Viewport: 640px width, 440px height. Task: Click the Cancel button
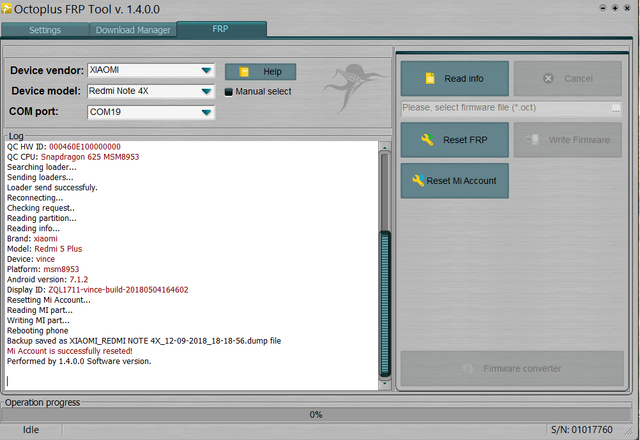(568, 78)
